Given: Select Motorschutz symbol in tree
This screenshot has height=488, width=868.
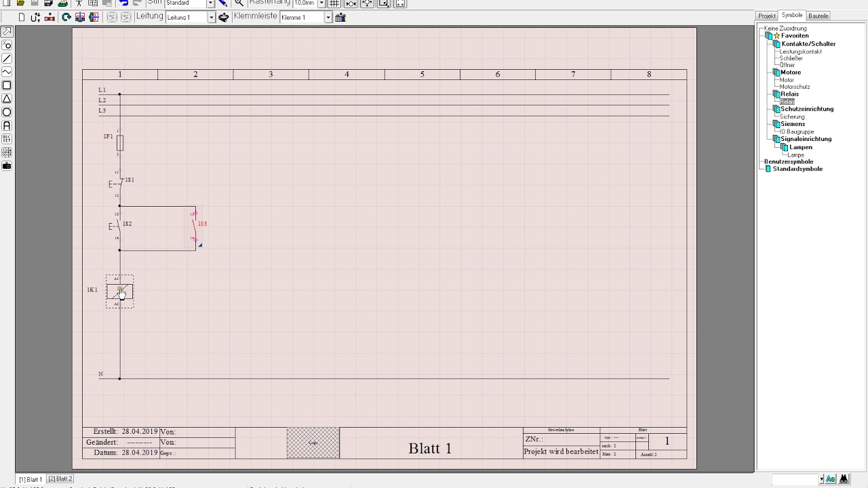Looking at the screenshot, I should 795,87.
